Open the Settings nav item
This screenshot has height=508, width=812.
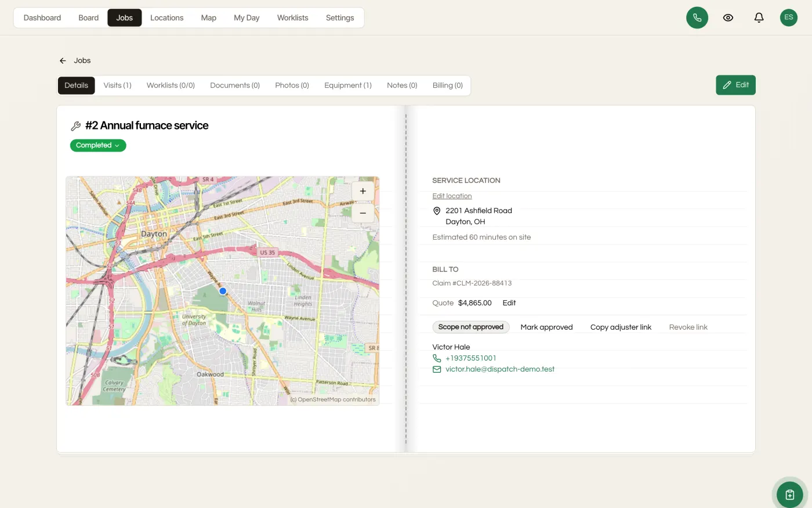(340, 17)
